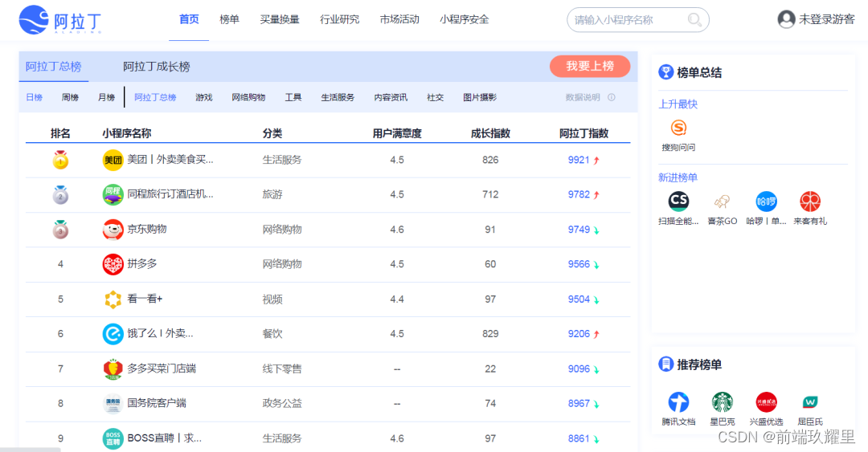Screen dimensions: 868x452
Task: Click the 我要上榜 button
Action: point(590,66)
